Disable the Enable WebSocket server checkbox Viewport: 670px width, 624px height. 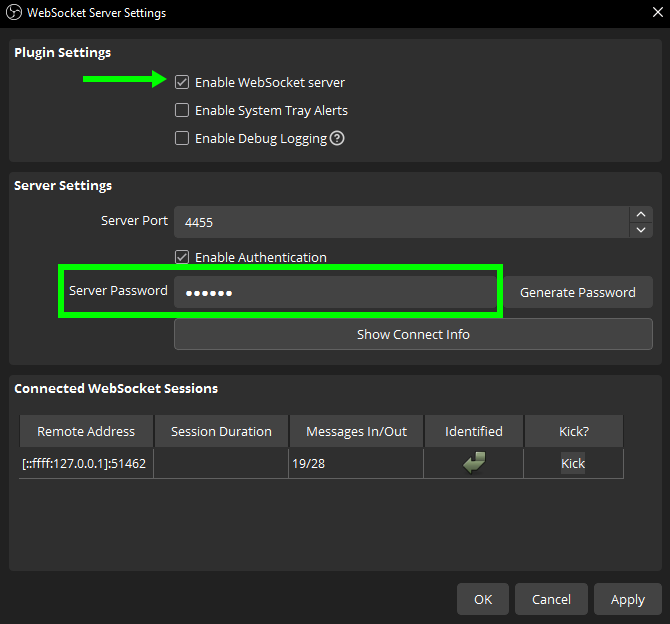click(182, 82)
